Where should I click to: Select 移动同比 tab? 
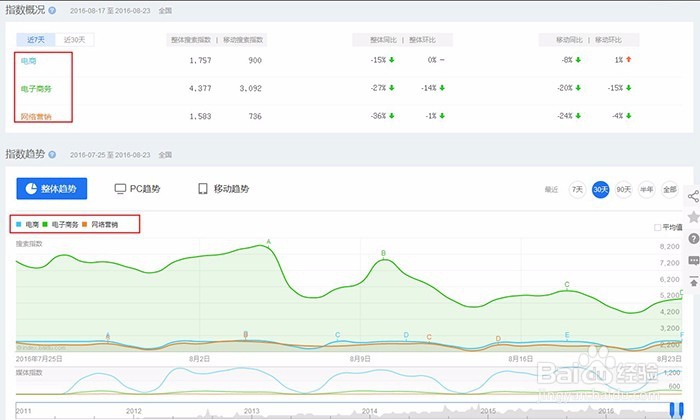coord(569,40)
